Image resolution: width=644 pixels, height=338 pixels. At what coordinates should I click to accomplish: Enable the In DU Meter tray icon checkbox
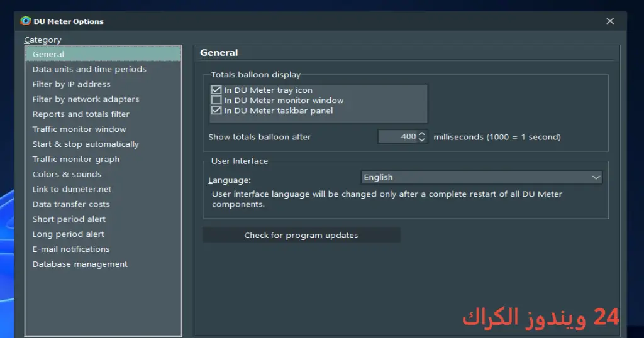click(x=216, y=90)
